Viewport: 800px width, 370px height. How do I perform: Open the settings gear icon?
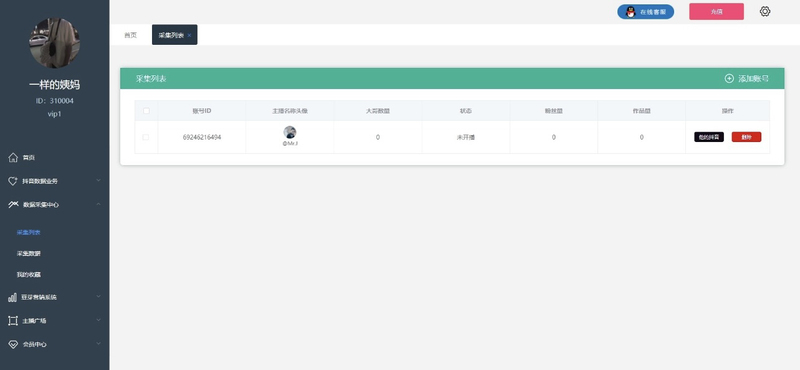(764, 11)
